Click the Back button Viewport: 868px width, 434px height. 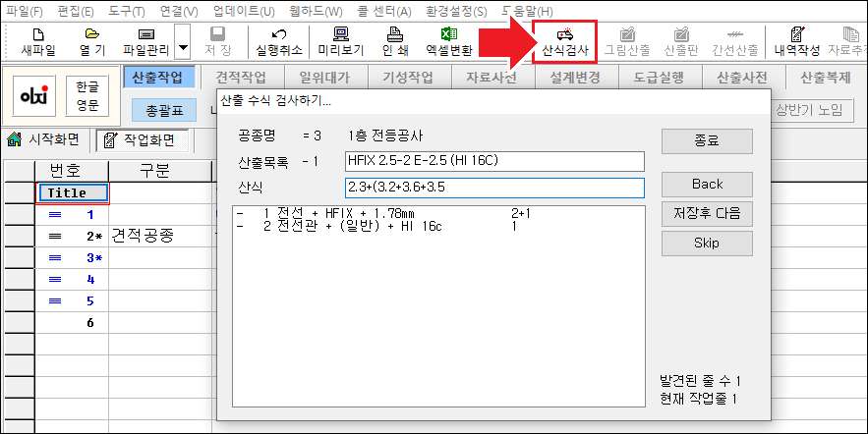pyautogui.click(x=707, y=184)
